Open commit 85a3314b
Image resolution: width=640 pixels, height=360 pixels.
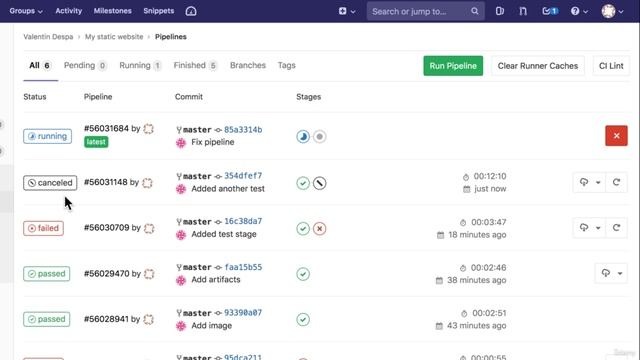tap(243, 130)
